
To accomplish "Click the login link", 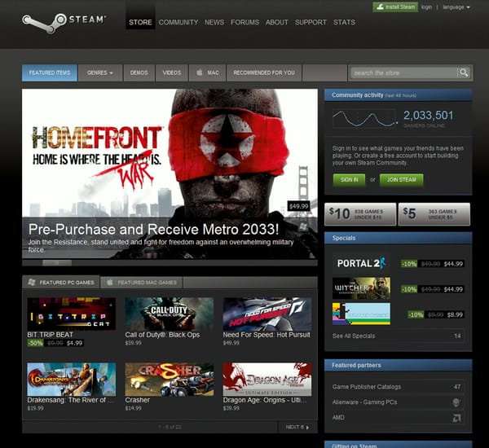I will click(426, 7).
